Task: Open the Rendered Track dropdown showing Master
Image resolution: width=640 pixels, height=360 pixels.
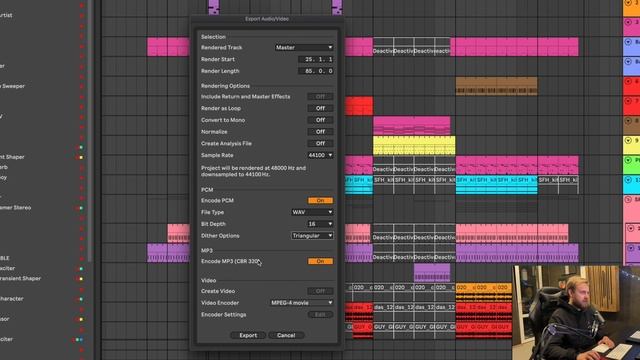Action: point(304,47)
